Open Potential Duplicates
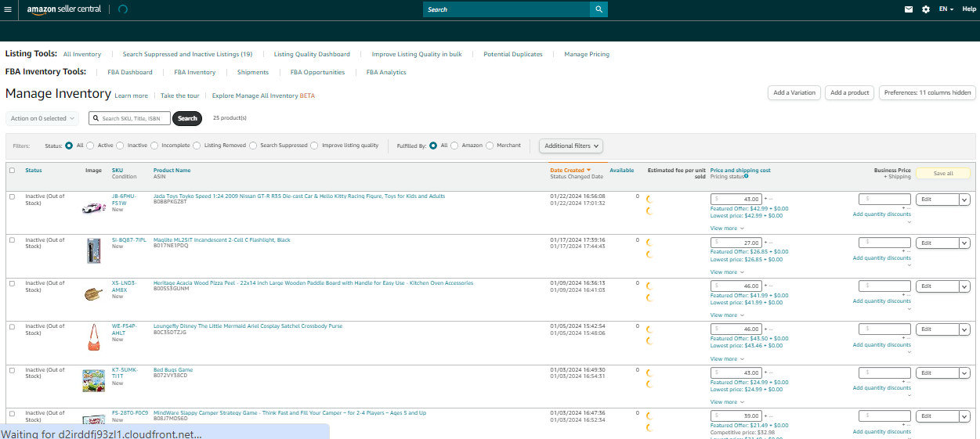980x439 pixels. [513, 54]
